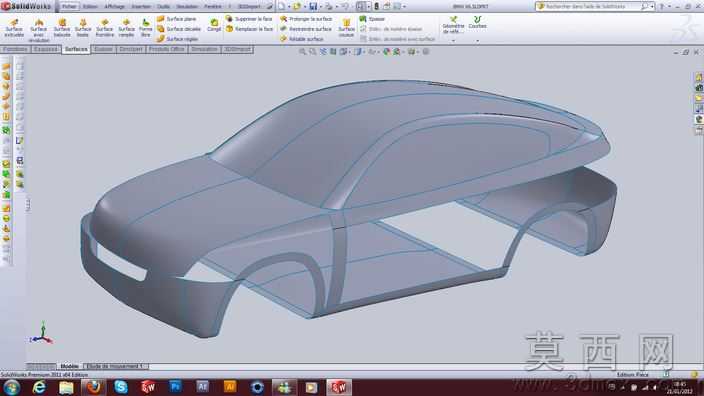This screenshot has width=704, height=396.
Task: Select the Forme libre tool
Action: point(145,28)
